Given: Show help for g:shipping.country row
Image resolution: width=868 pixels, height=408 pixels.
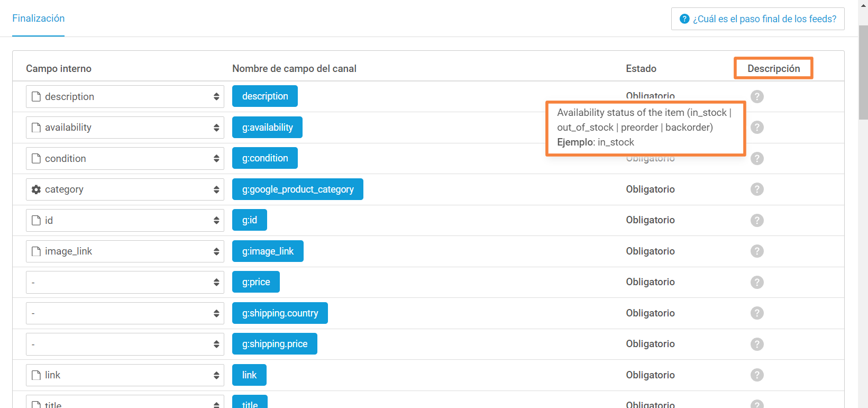Looking at the screenshot, I should 757,313.
